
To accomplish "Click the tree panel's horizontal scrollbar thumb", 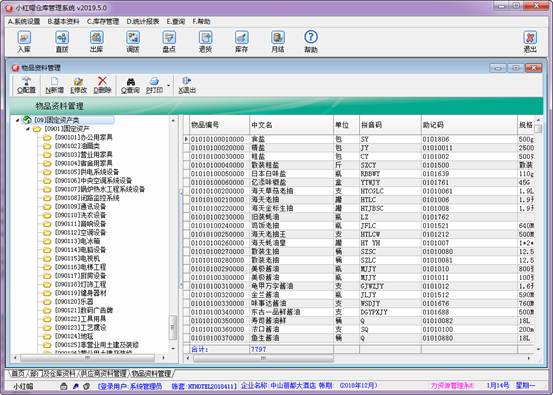I will 87,358.
